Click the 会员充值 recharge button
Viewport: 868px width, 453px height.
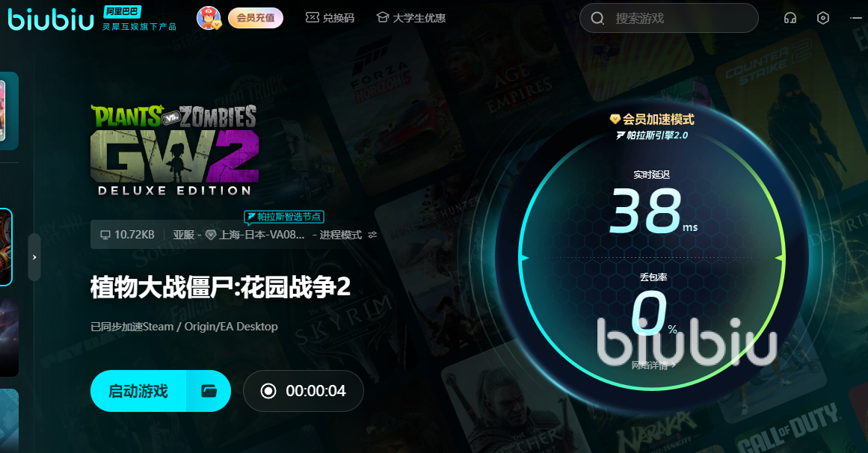pos(256,18)
